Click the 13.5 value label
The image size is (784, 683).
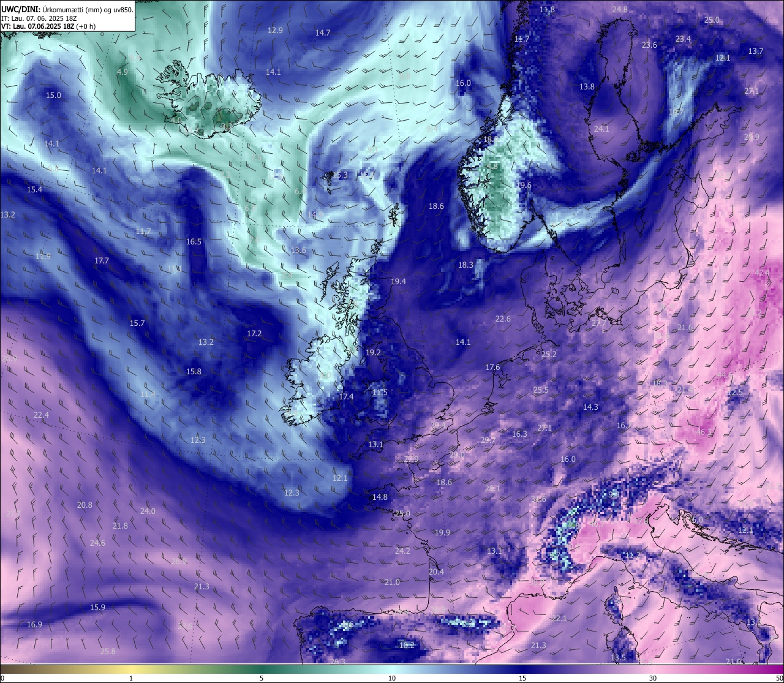pyautogui.click(x=618, y=658)
